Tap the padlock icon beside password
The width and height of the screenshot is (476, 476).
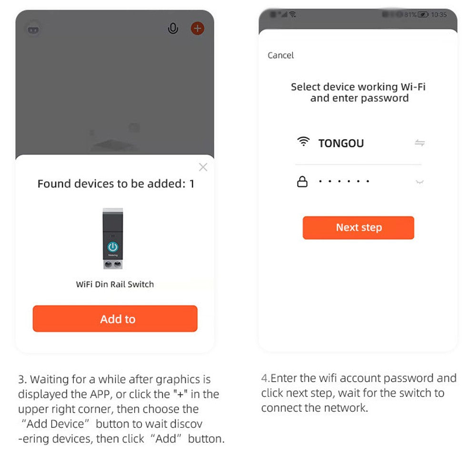[302, 181]
